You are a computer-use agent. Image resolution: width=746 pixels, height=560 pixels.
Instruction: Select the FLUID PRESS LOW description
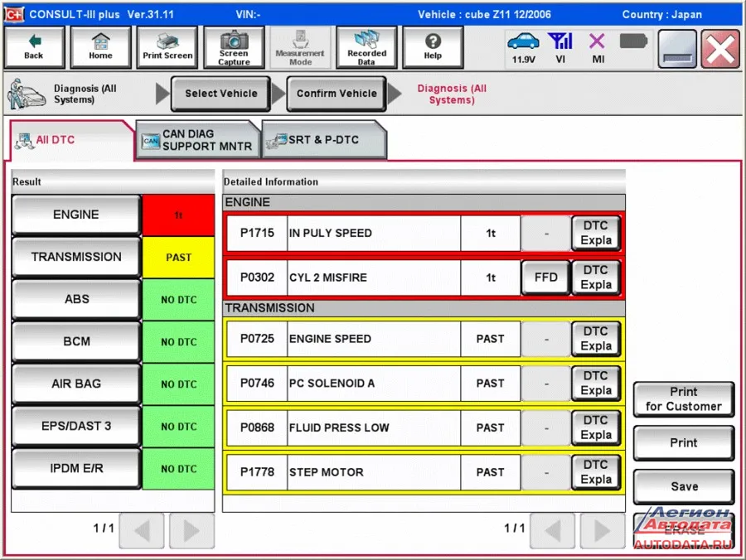(x=374, y=427)
